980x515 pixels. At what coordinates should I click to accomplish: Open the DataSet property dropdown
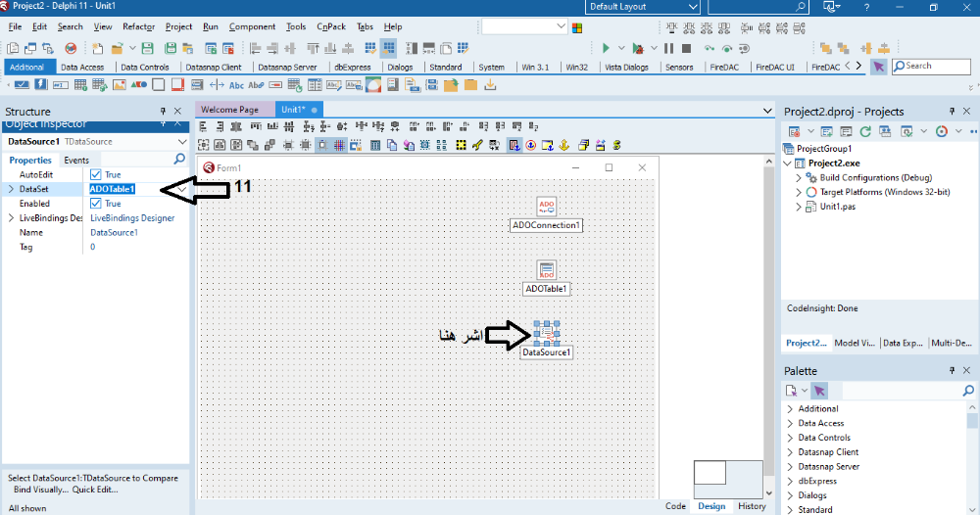click(x=182, y=189)
